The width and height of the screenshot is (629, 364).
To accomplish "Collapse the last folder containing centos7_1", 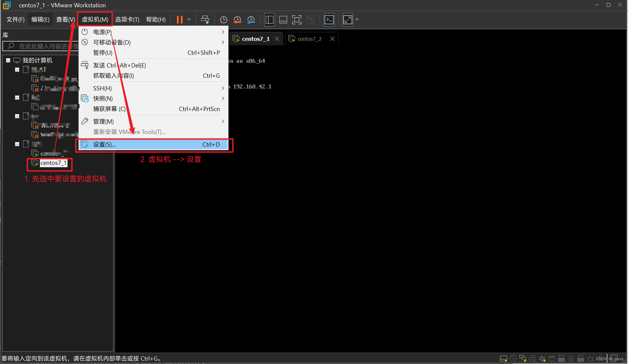I will click(17, 144).
